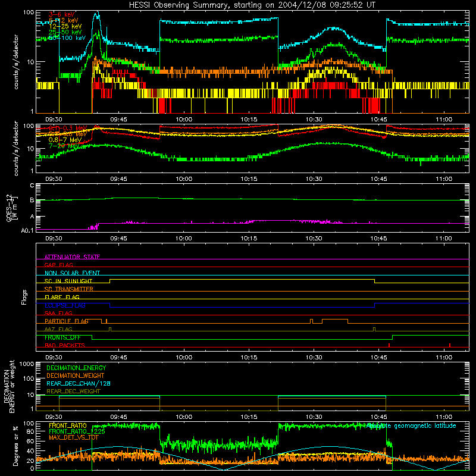
Task: Click '1000' tick on the decimation axis
Action: [27, 364]
